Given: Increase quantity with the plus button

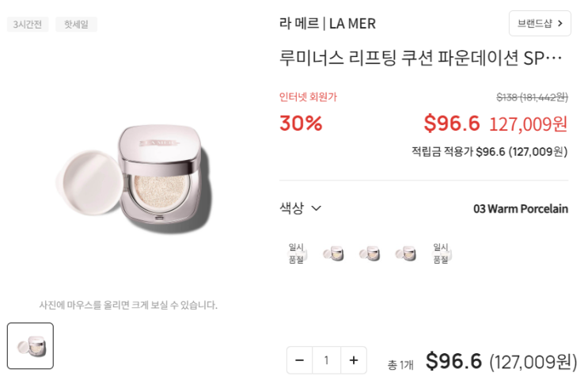Looking at the screenshot, I should point(354,360).
